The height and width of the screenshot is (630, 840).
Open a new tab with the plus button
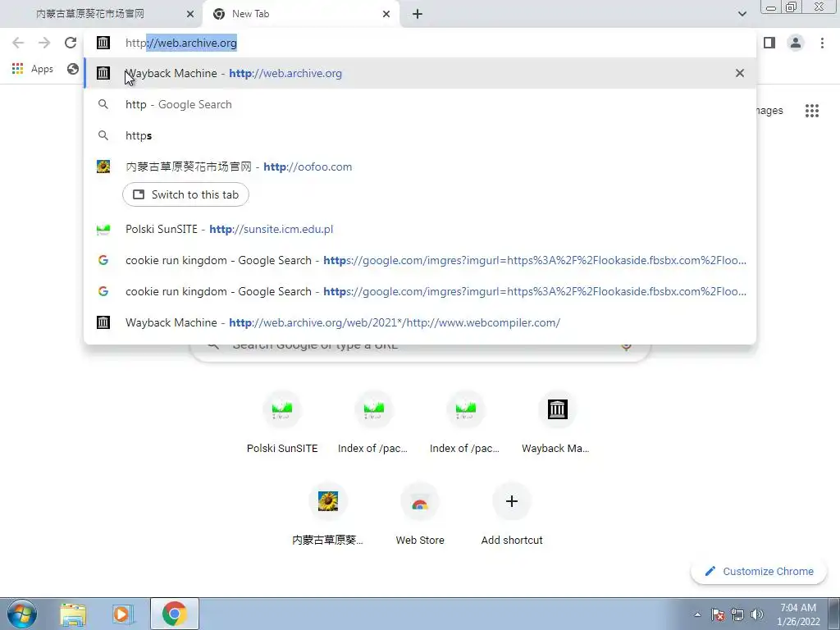coord(418,15)
